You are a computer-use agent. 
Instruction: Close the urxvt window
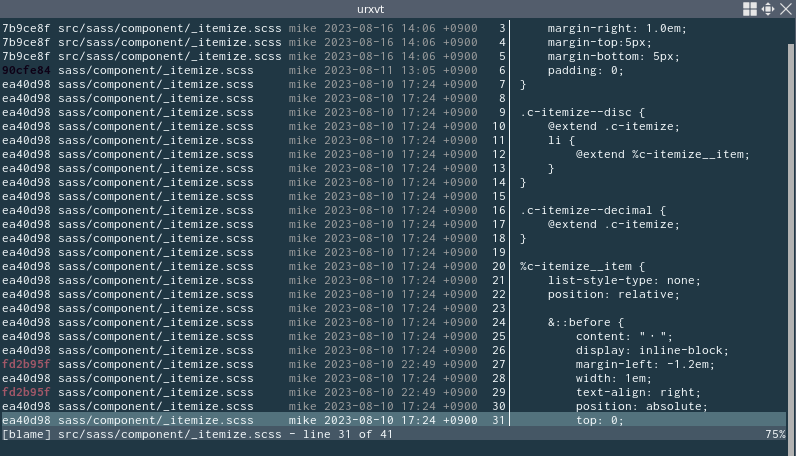pyautogui.click(x=785, y=9)
